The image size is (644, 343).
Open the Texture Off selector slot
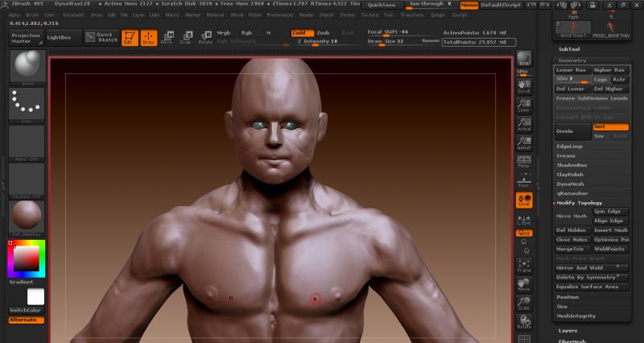tap(27, 181)
